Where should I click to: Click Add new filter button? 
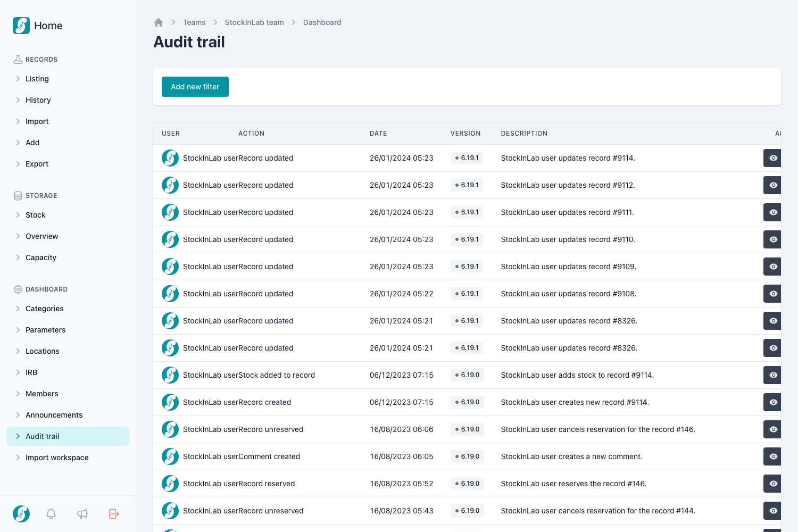[195, 87]
